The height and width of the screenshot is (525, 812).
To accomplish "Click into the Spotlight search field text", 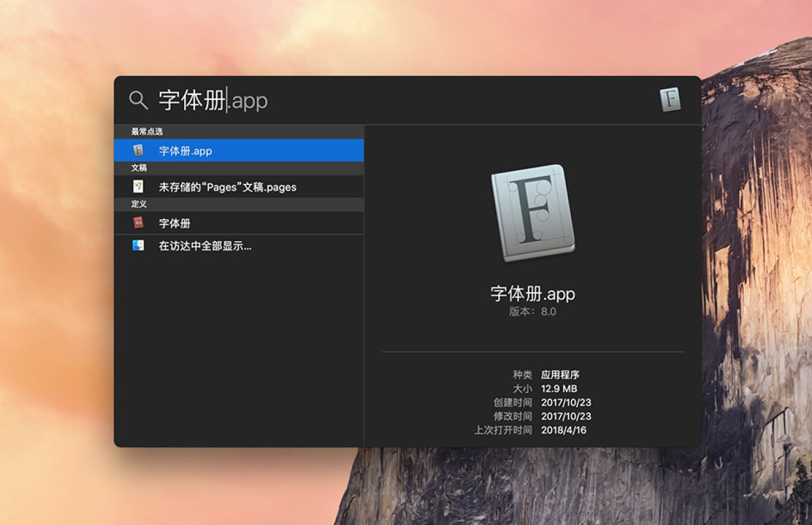I will 213,100.
